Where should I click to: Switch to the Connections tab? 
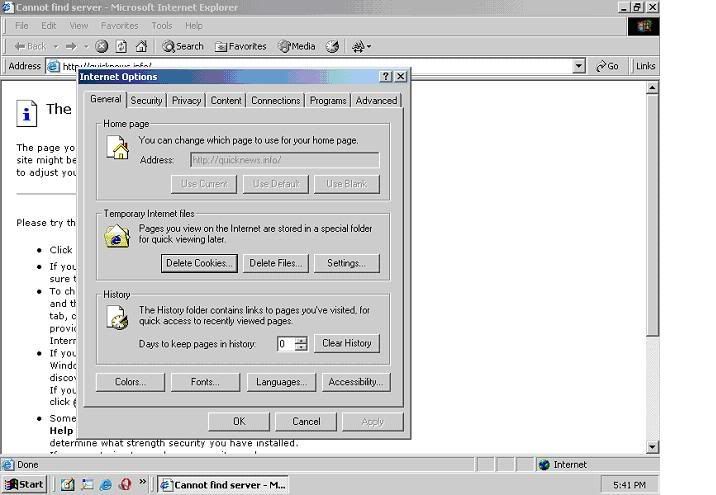tap(276, 100)
